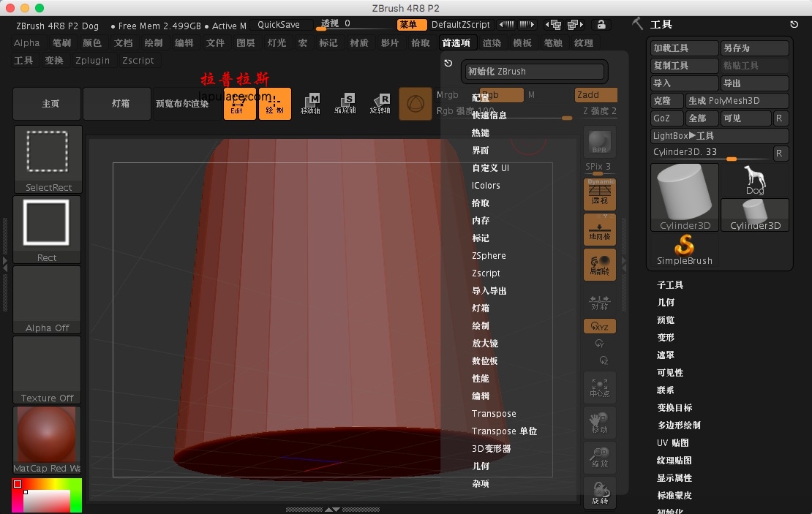Click the Rect stroke icon

point(47,230)
